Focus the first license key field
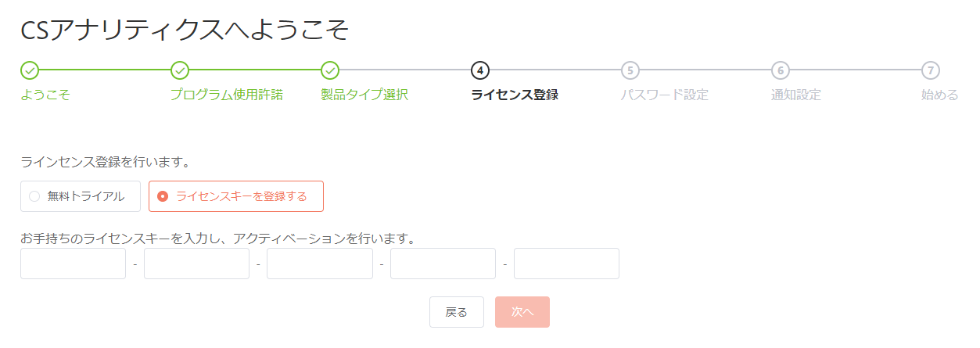This screenshot has width=980, height=348. (x=74, y=264)
